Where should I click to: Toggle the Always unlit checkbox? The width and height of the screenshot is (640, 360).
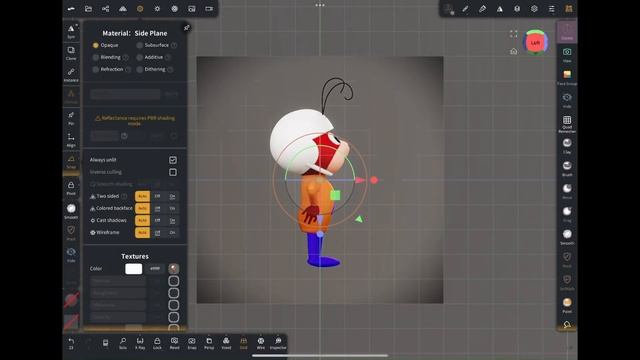173,160
